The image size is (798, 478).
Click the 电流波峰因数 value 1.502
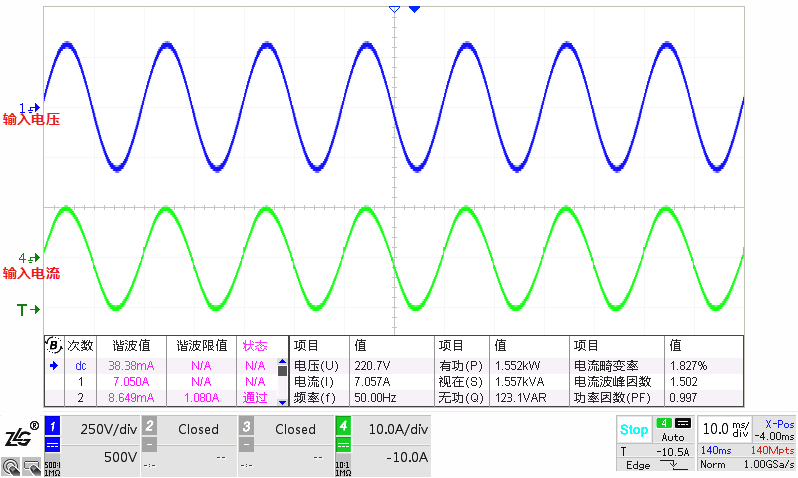coord(683,381)
